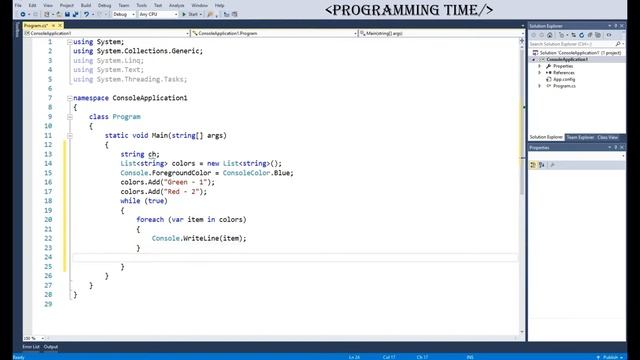Click the Refresh icon in Solution Explorer
The height and width of the screenshot is (360, 640).
click(x=582, y=35)
